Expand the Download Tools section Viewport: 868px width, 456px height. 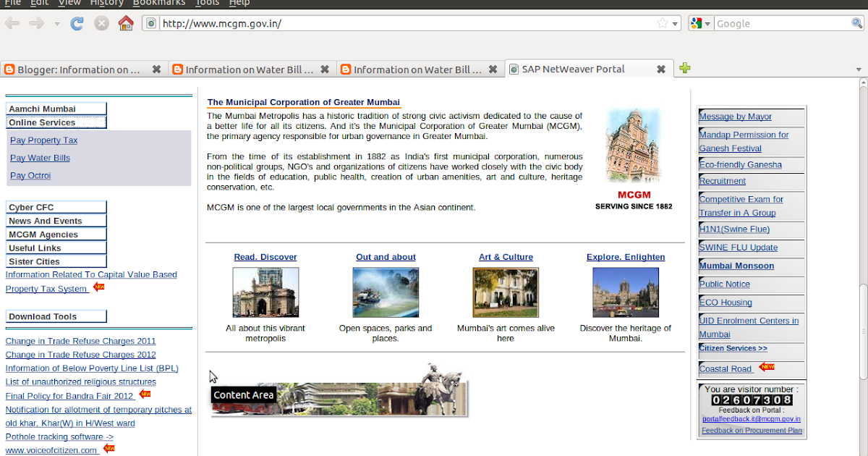(56, 316)
